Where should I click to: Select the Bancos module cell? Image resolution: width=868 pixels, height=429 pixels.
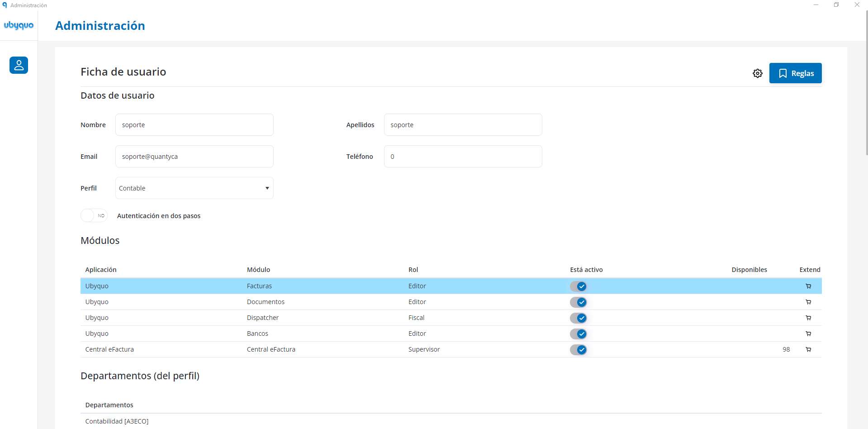[257, 334]
